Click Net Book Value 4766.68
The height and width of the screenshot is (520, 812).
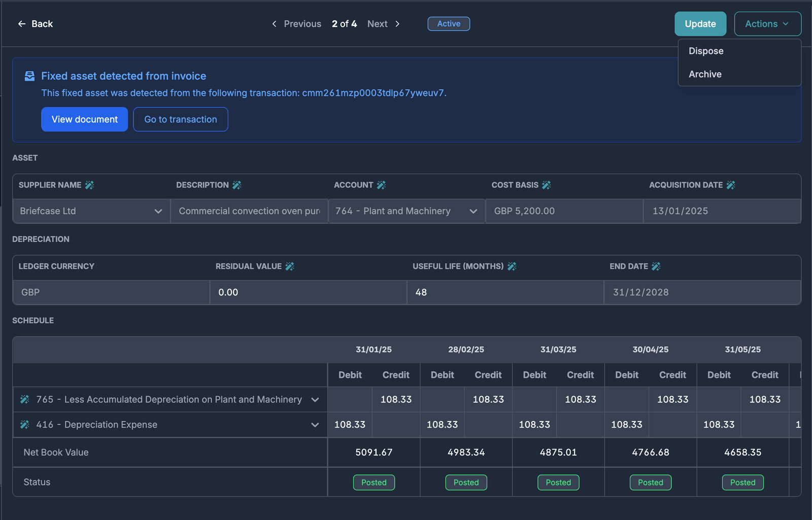(x=651, y=452)
